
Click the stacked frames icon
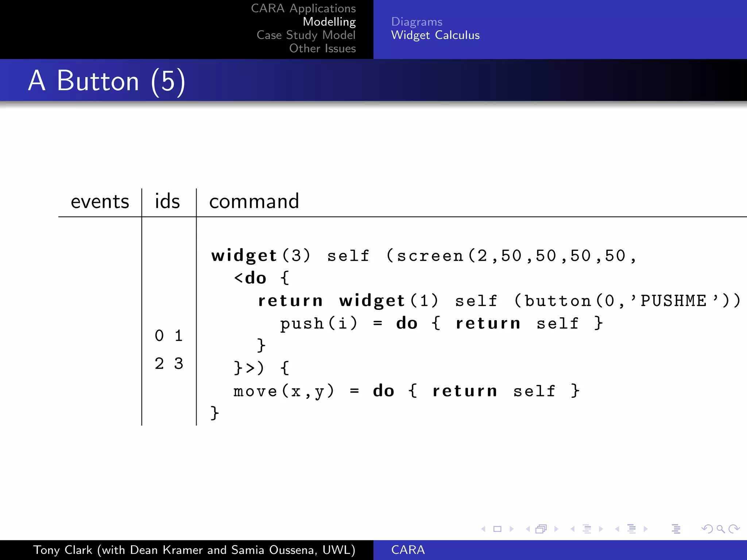click(541, 529)
